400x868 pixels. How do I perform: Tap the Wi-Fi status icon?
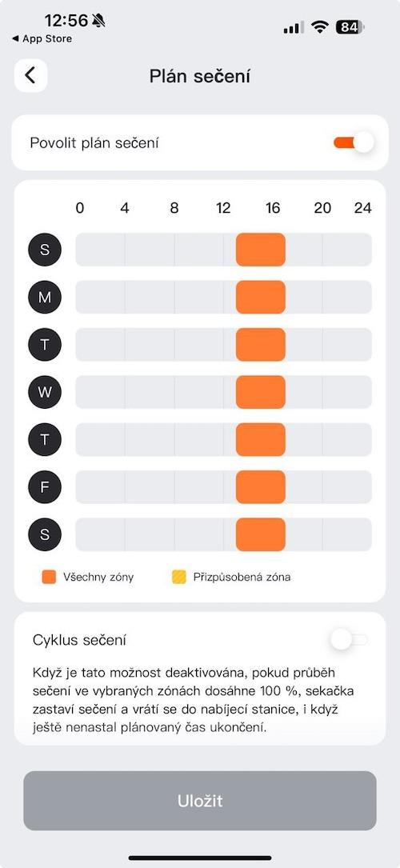tap(319, 26)
